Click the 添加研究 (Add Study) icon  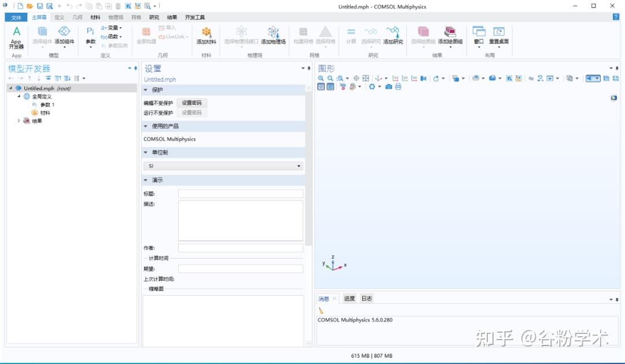click(394, 36)
